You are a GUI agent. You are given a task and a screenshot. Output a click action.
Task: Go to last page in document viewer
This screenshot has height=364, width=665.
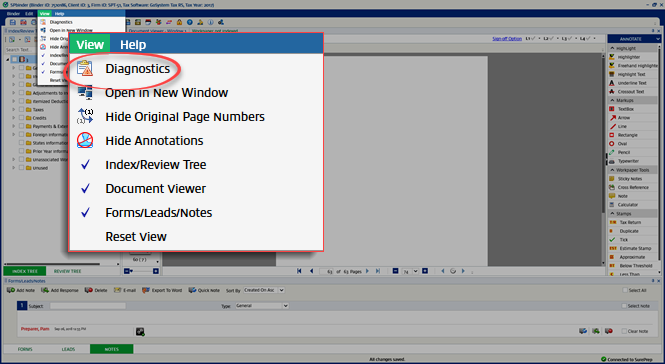(377, 271)
